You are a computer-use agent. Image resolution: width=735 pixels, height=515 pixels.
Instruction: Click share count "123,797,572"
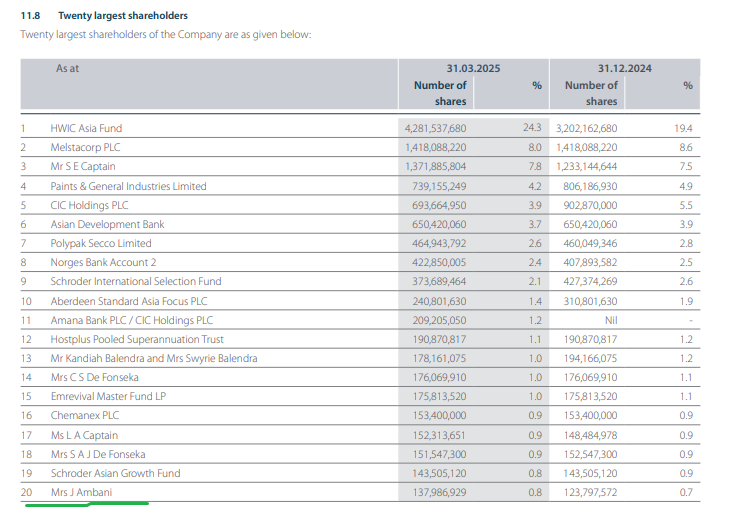590,493
